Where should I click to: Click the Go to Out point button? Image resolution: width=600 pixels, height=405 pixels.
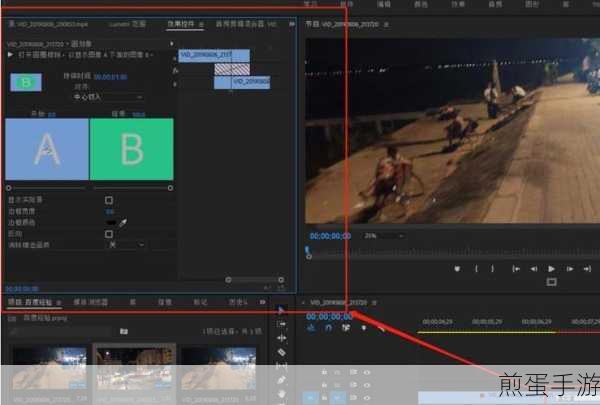pos(587,269)
